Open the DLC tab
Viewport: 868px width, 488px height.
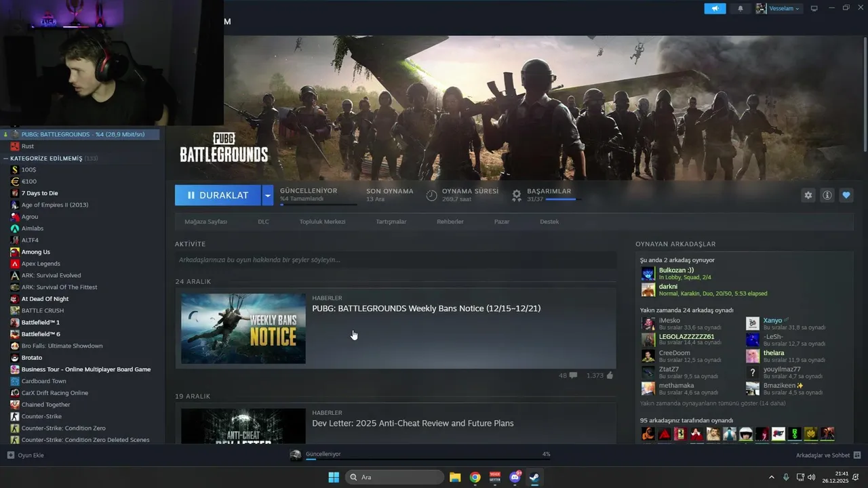(x=263, y=222)
